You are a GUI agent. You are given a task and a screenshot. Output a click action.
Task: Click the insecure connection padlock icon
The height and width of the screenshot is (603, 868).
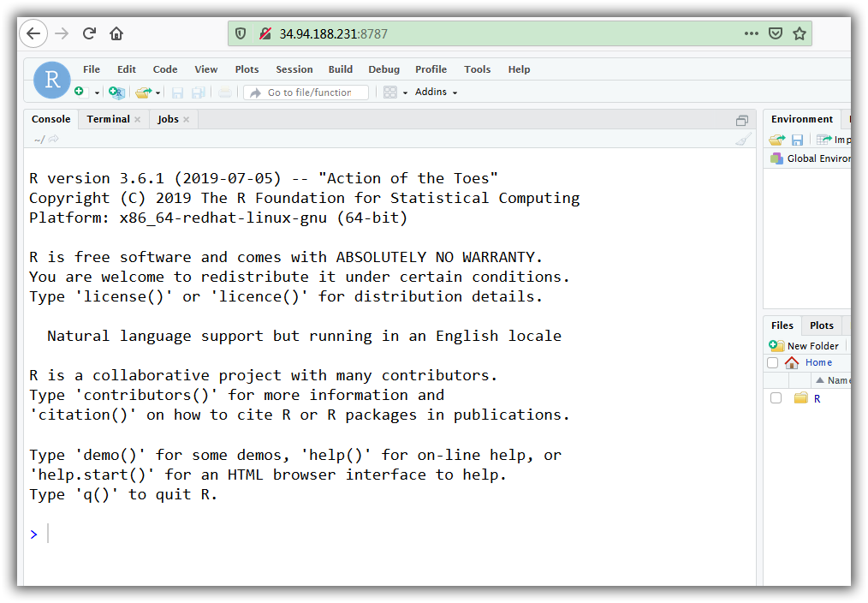(x=265, y=33)
